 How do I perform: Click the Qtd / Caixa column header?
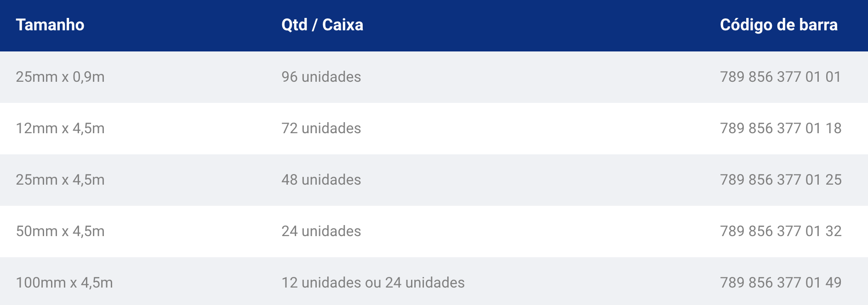click(322, 25)
